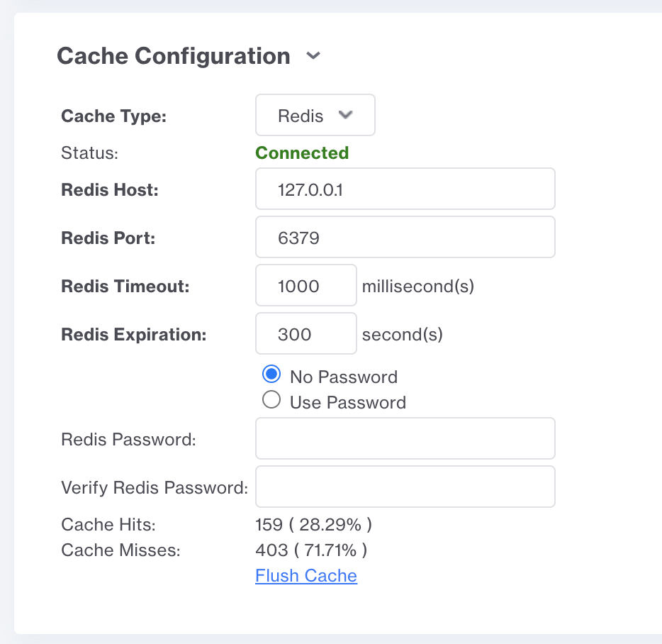The image size is (662, 644).
Task: Click the 'Redis Host:' field label
Action: tap(110, 190)
